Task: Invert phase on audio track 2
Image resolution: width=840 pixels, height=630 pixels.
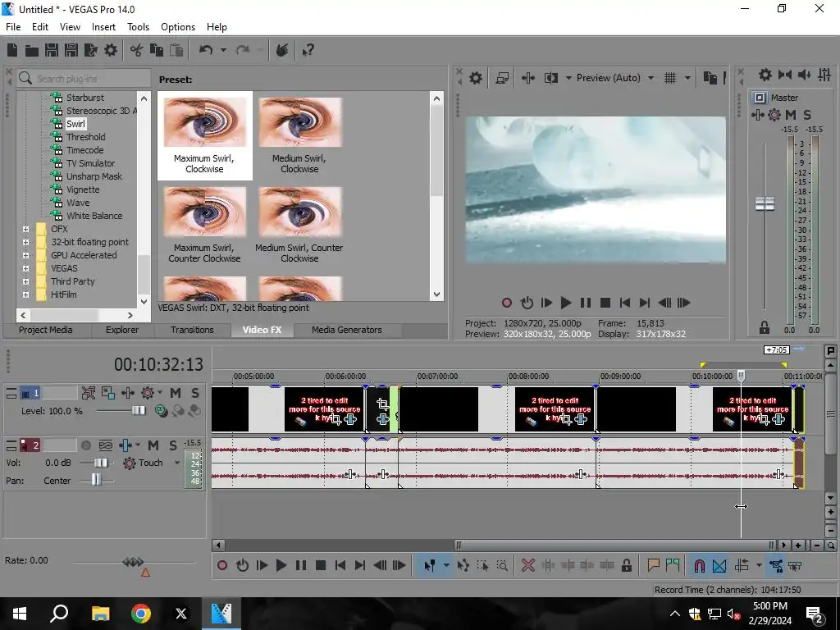Action: coord(106,445)
